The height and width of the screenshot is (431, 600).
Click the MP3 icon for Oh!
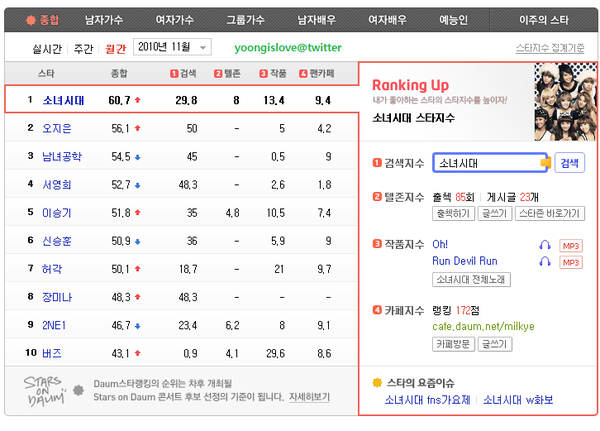[571, 246]
